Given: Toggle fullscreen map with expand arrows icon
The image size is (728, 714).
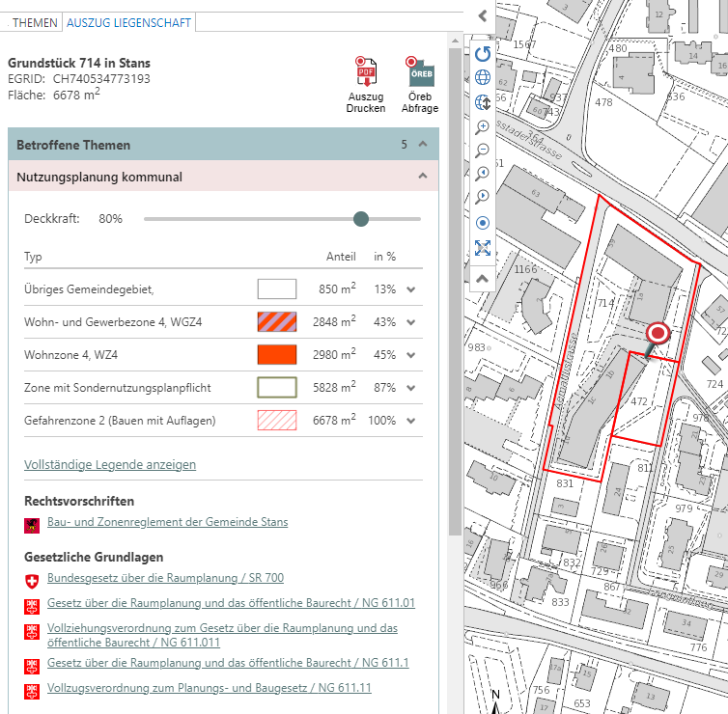Looking at the screenshot, I should click(x=483, y=248).
